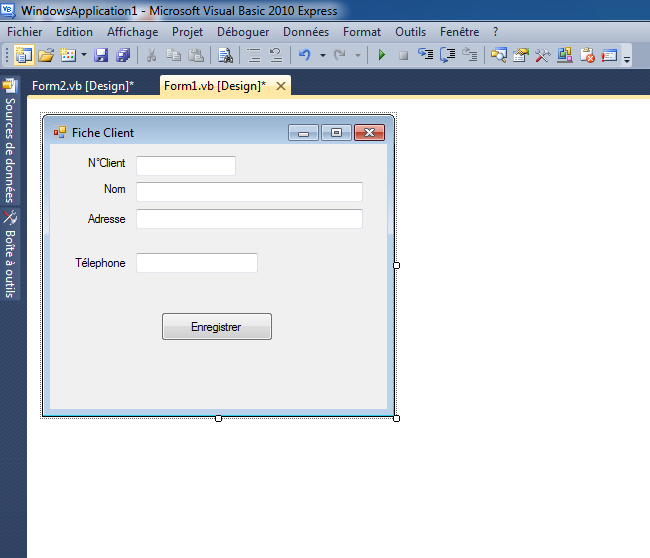Switch to the Form2.vb [Design] tab
This screenshot has width=650, height=558.
coord(83,86)
